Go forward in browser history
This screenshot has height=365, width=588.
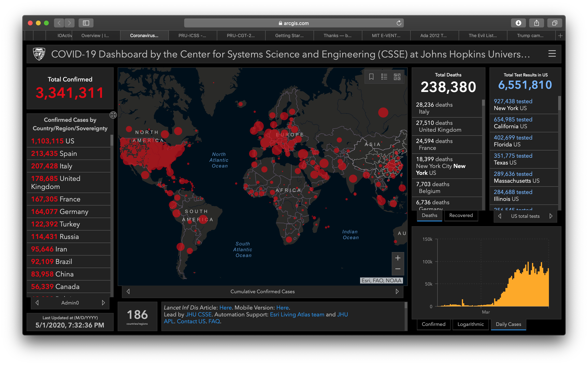70,23
